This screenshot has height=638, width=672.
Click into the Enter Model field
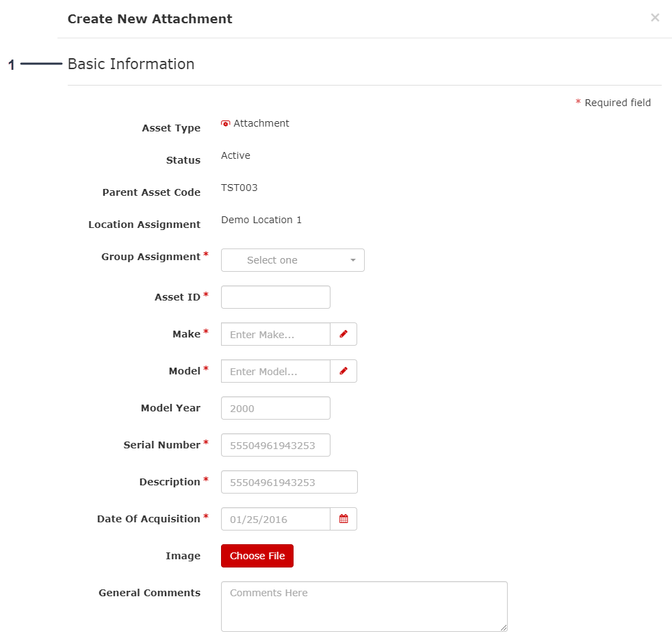point(275,371)
